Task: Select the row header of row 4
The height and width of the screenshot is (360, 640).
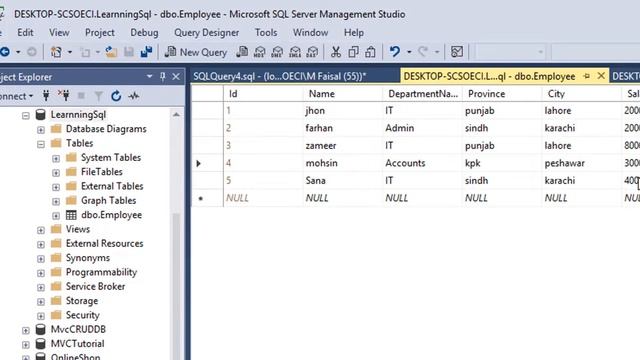Action: pos(207,163)
